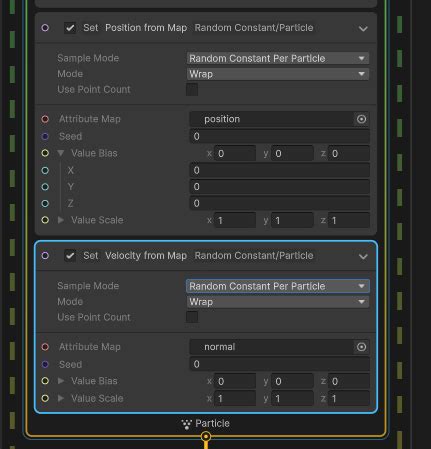
Task: Collapse the Set Position from Map block chevron
Action: click(363, 29)
